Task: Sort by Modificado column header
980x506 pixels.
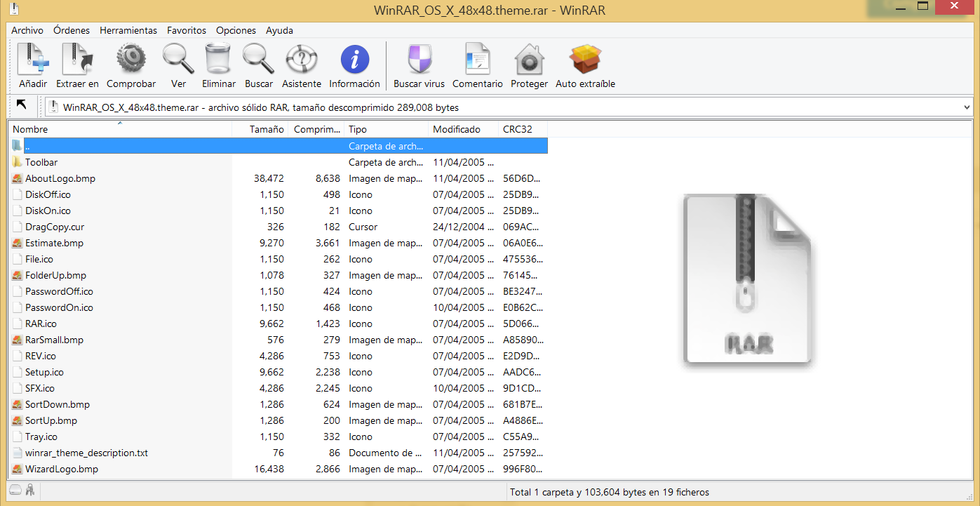Action: [464, 129]
